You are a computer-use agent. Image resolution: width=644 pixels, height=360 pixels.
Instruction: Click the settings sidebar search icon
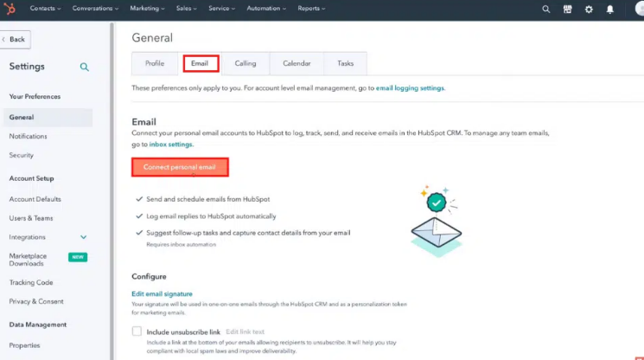(x=85, y=67)
